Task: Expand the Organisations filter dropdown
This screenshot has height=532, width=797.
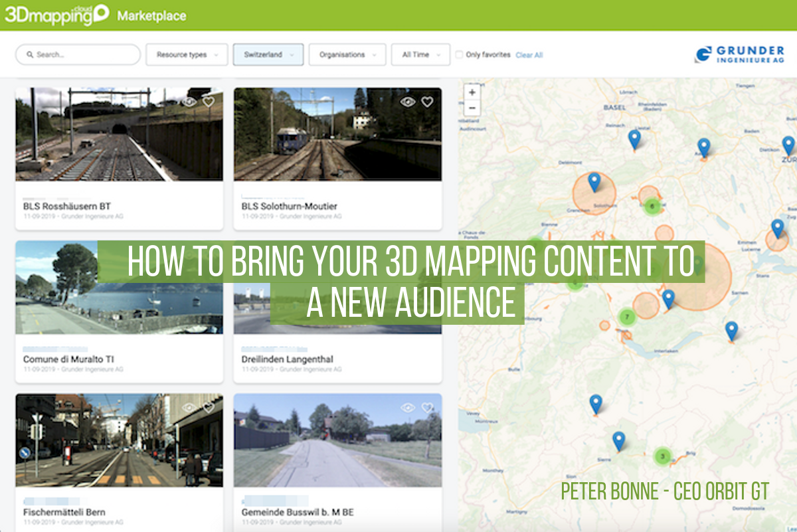Action: (x=347, y=54)
